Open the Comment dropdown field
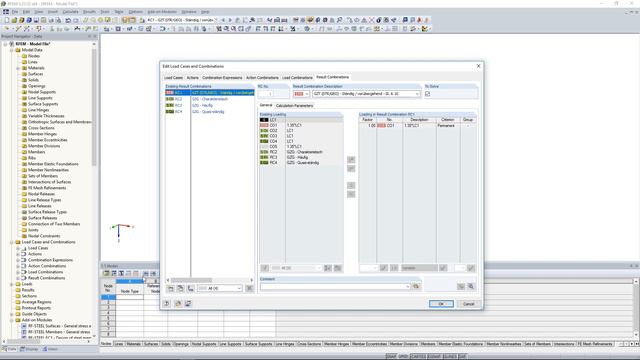The width and height of the screenshot is (640, 360). (x=407, y=287)
